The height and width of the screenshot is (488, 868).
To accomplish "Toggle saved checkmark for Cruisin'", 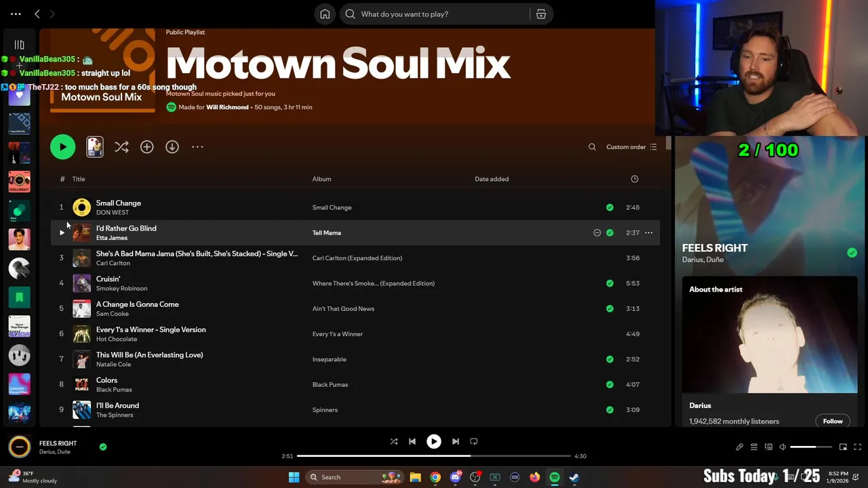I will pos(610,283).
